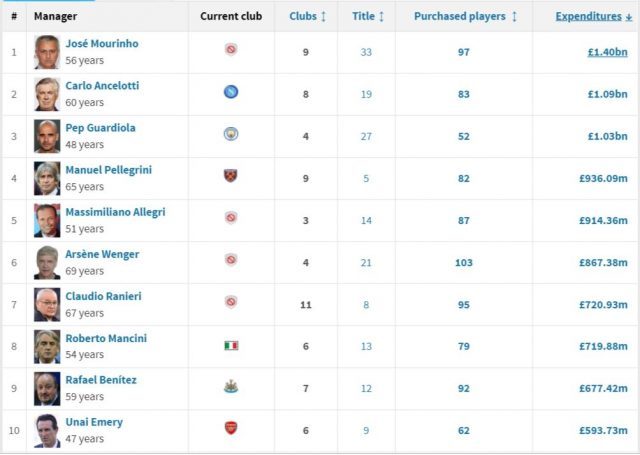Screen dimensions: 640x455
Task: Click Rafael Benítez's £677.42m expenditure
Action: coord(603,388)
